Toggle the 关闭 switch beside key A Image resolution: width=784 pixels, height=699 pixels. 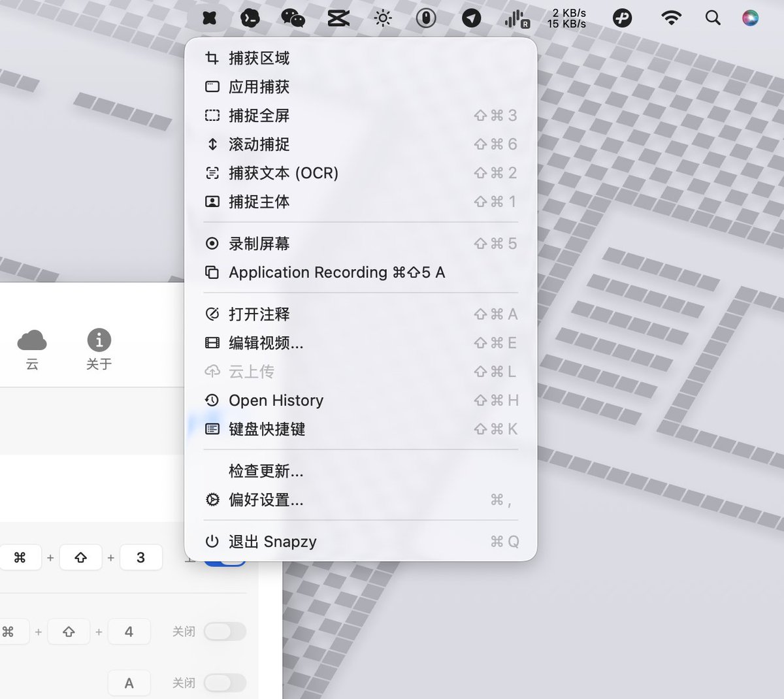click(225, 683)
